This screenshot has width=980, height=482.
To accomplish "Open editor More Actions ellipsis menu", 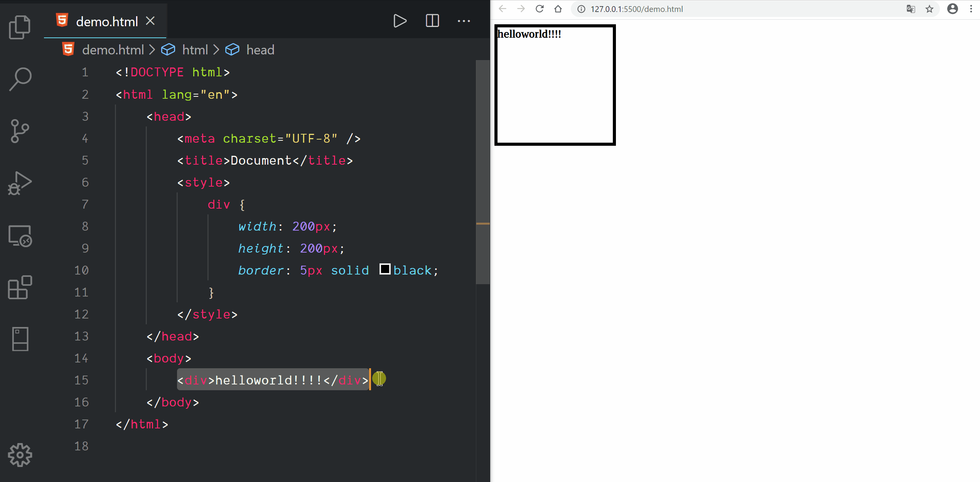I will pyautogui.click(x=464, y=21).
